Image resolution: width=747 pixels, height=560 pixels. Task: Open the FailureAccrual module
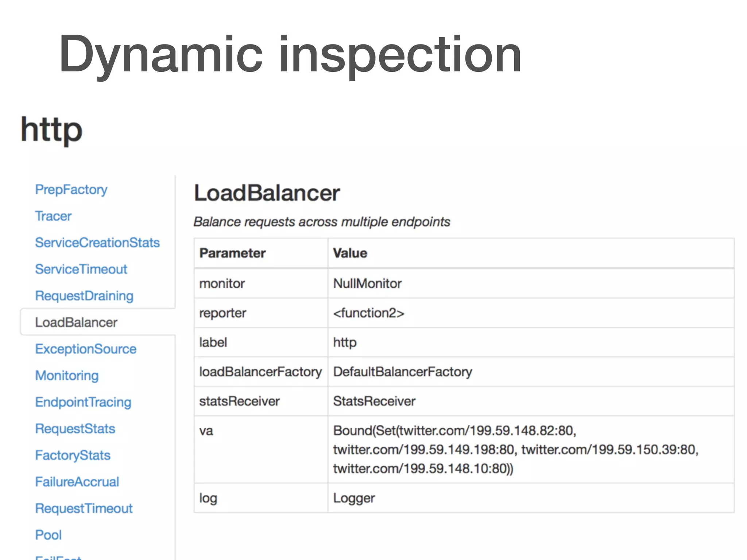[77, 482]
